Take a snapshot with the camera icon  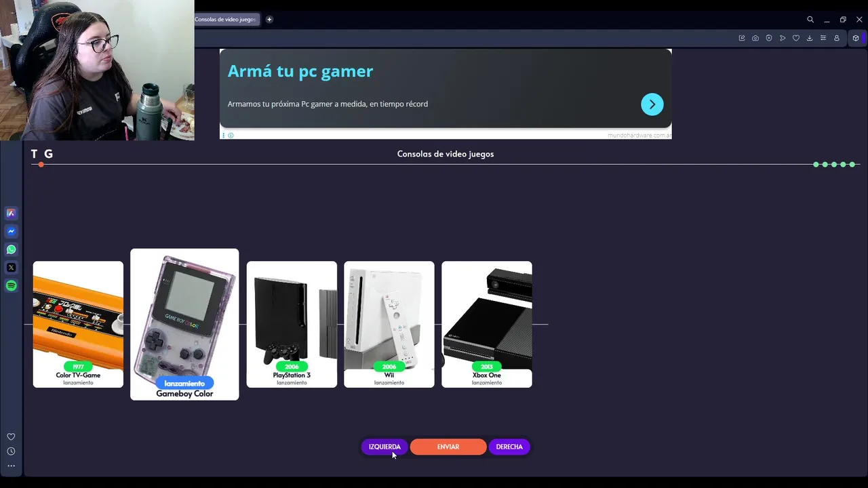click(x=755, y=38)
